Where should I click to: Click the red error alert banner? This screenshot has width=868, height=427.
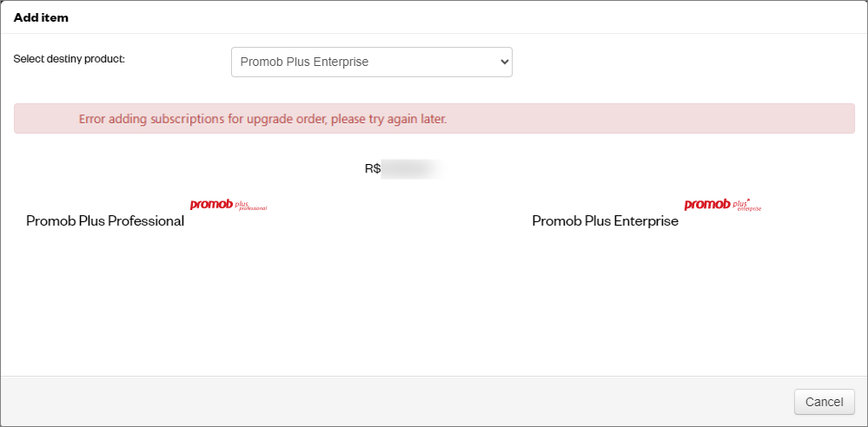434,118
